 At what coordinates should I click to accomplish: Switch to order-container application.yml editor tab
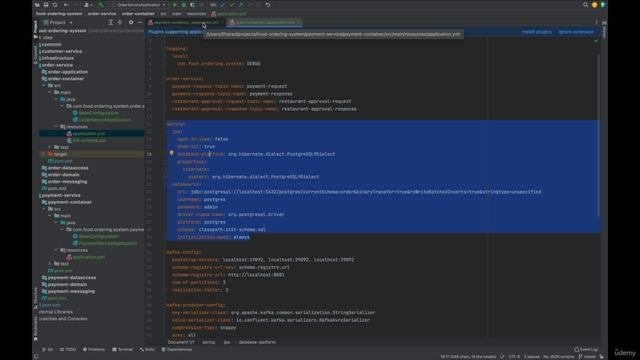(264, 22)
